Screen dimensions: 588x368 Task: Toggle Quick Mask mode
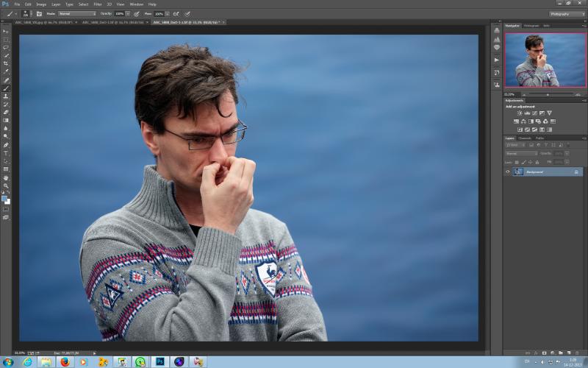(x=6, y=209)
